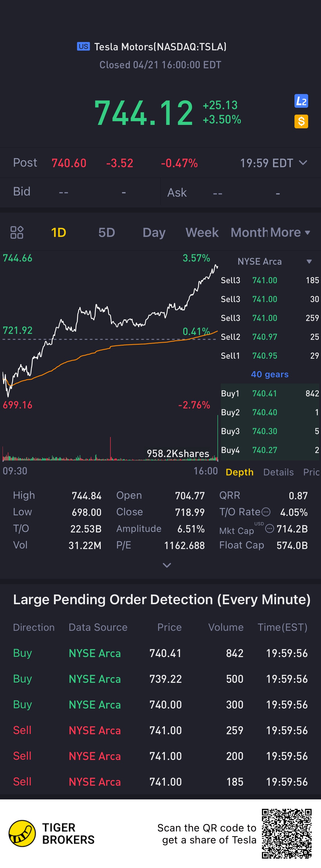
Task: Tap the Sell1 740.95 order book row
Action: pyautogui.click(x=270, y=356)
